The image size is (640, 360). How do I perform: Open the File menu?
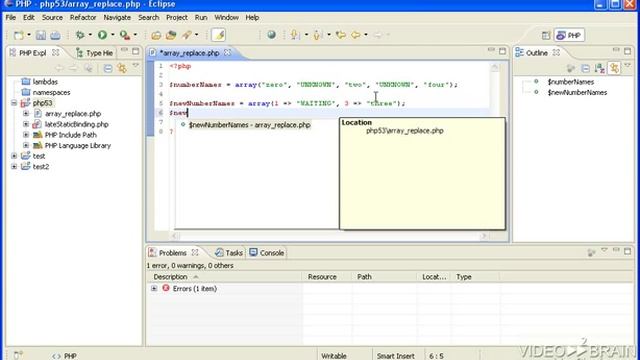11,18
